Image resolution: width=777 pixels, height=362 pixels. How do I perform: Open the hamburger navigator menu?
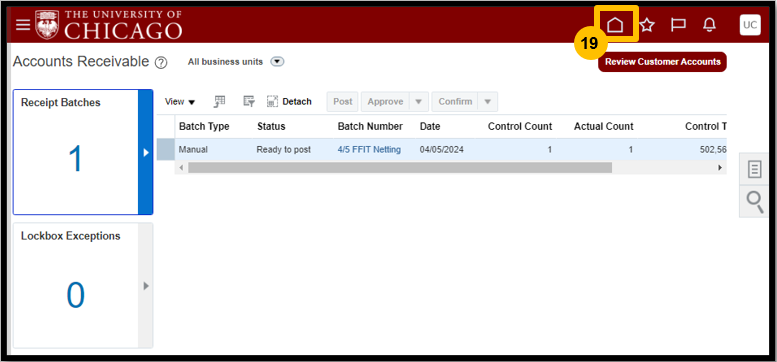coord(23,25)
